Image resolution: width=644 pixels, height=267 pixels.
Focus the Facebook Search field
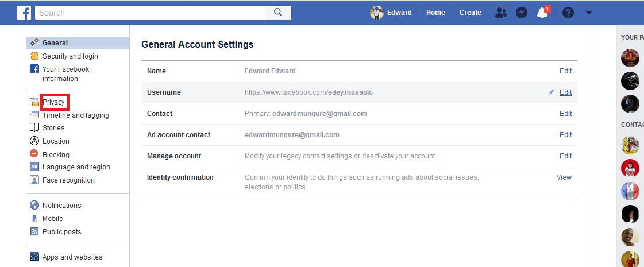pos(151,12)
